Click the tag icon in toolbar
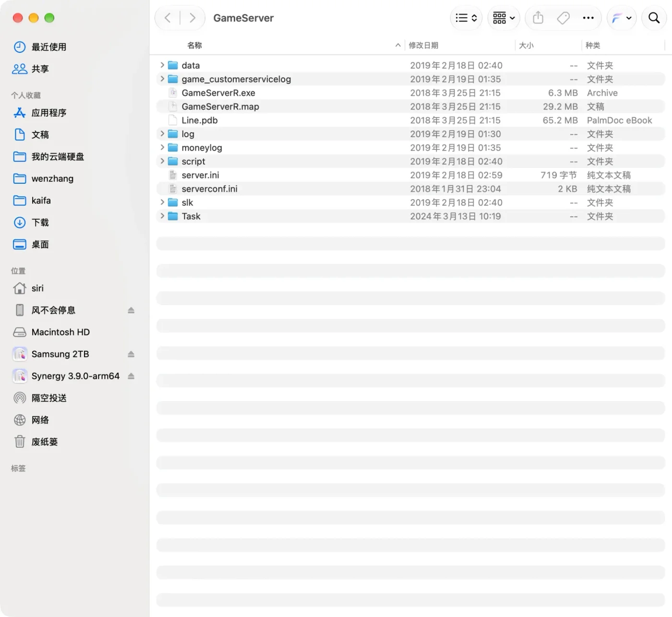The image size is (672, 617). (563, 18)
